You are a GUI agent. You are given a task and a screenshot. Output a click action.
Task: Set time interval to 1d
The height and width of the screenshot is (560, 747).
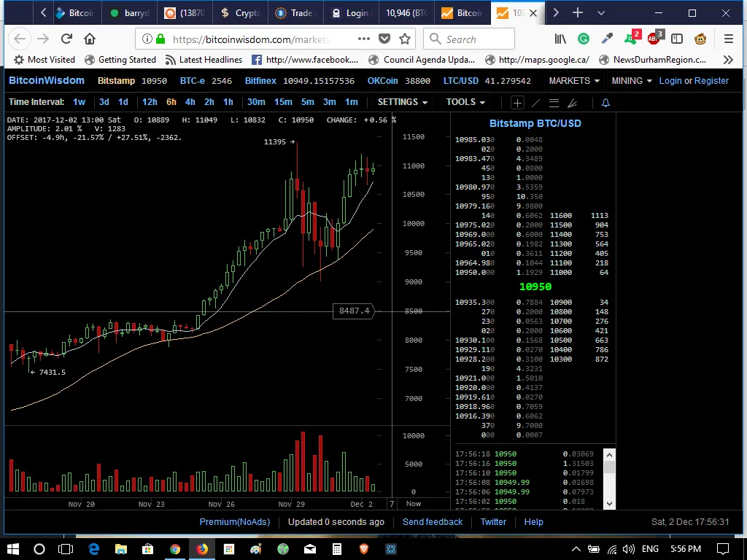coord(123,102)
